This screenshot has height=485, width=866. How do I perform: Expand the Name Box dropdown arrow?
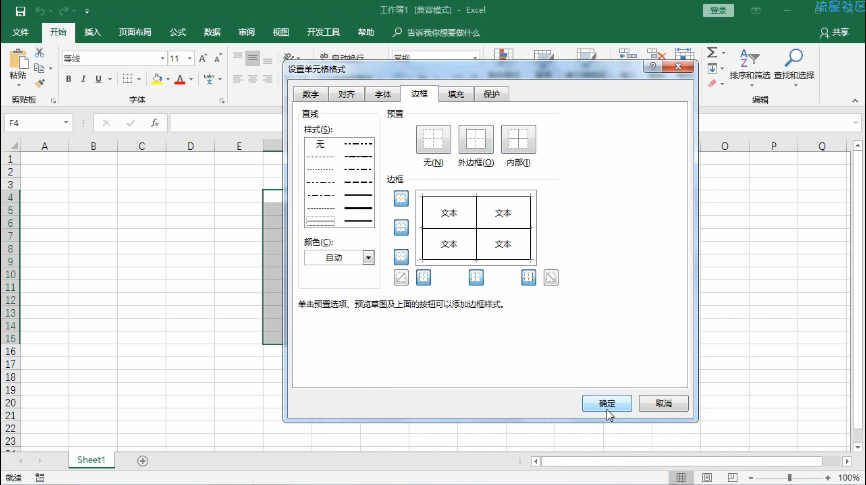pyautogui.click(x=66, y=123)
